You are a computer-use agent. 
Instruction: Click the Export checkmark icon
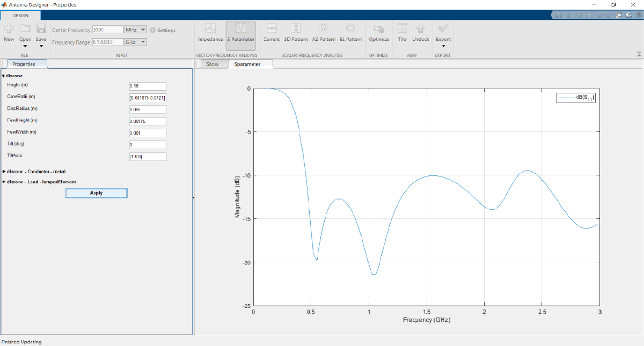coord(443,28)
